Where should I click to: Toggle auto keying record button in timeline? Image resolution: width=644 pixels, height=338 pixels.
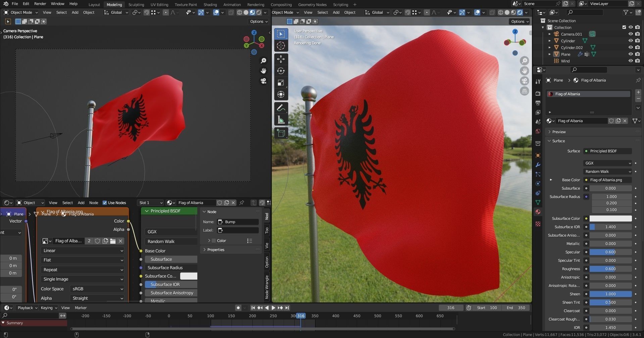238,308
